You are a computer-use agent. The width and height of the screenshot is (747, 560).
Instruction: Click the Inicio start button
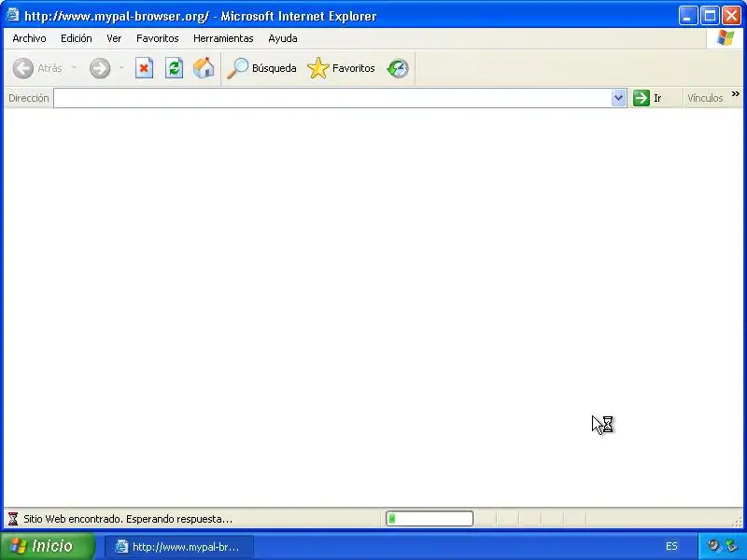click(x=47, y=546)
